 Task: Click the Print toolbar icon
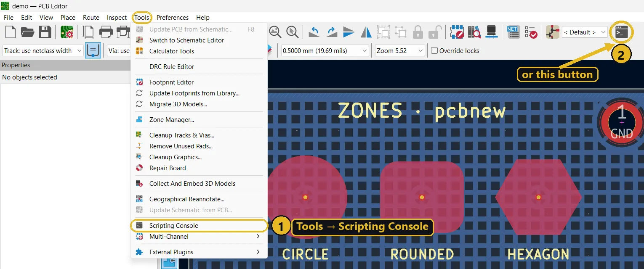pyautogui.click(x=106, y=32)
